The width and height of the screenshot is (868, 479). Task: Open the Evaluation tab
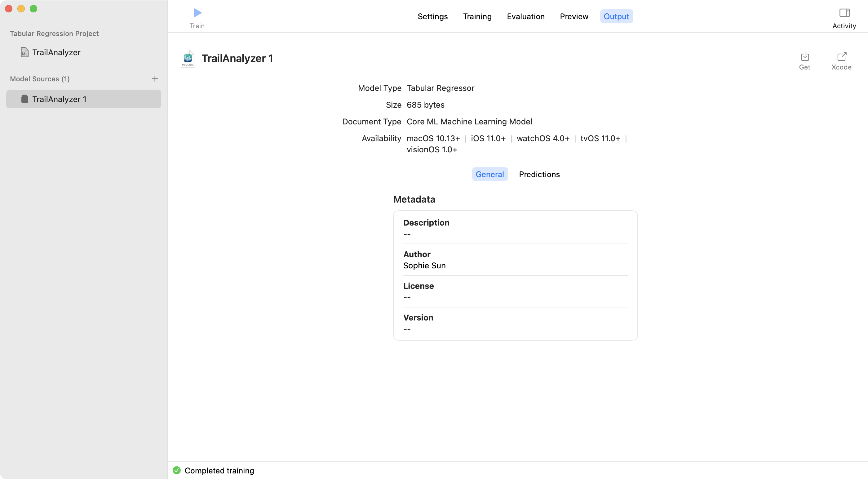(525, 16)
